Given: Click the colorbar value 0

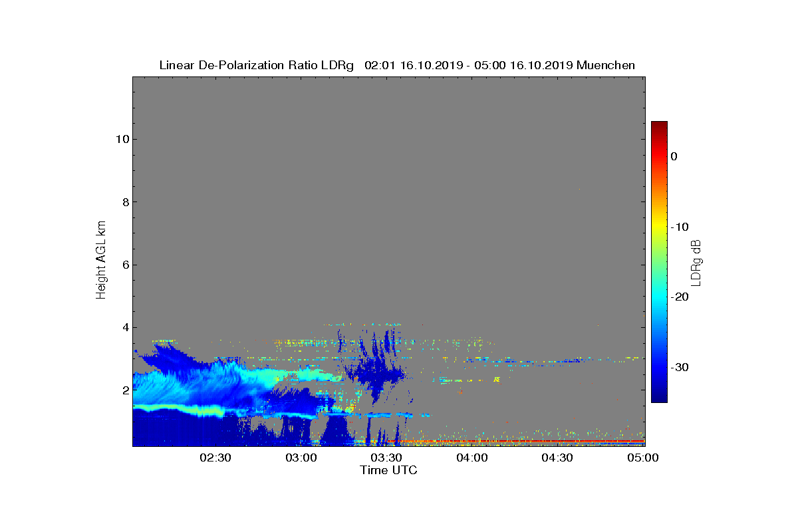Looking at the screenshot, I should tap(674, 156).
